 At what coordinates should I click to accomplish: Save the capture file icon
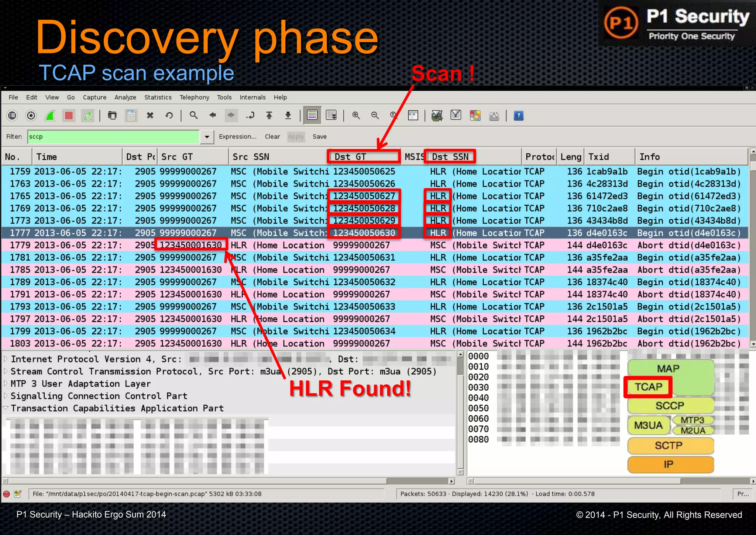point(131,116)
